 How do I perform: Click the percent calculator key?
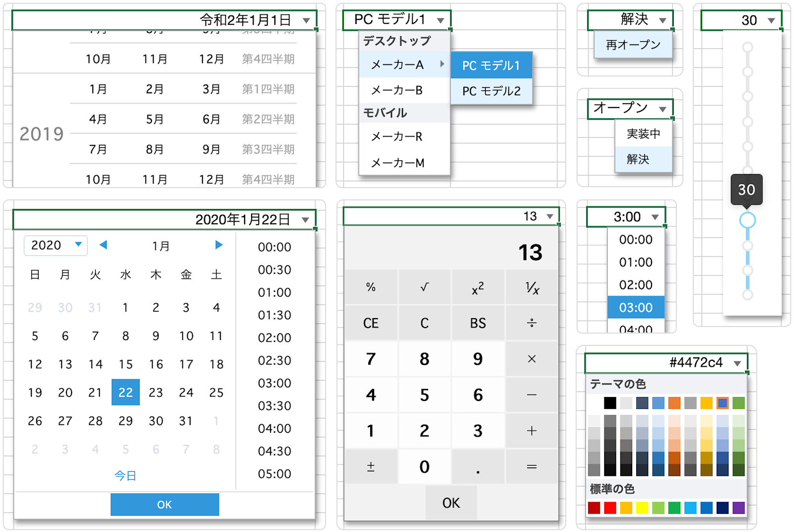pyautogui.click(x=371, y=287)
